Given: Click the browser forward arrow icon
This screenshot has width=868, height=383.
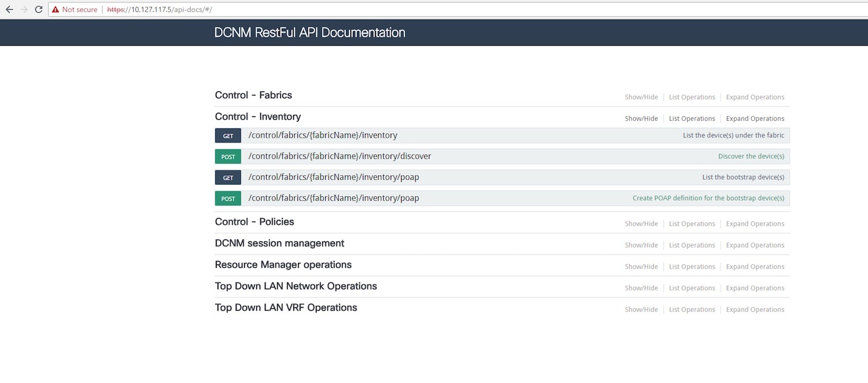Looking at the screenshot, I should pyautogui.click(x=23, y=9).
